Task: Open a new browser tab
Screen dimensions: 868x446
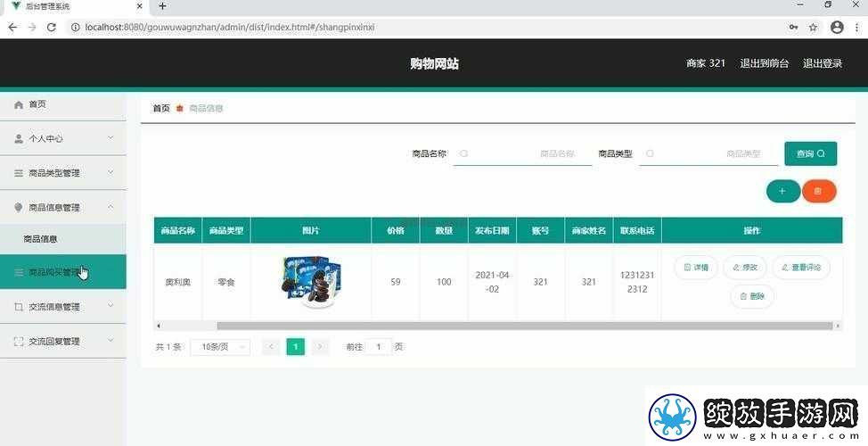Action: 162,6
